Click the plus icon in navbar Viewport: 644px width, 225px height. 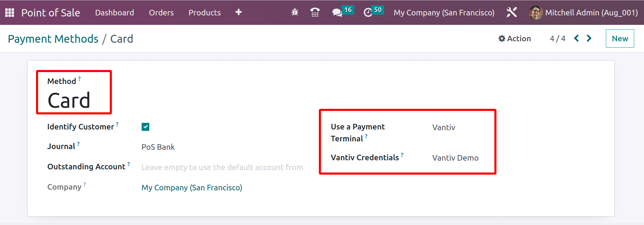[x=238, y=12]
